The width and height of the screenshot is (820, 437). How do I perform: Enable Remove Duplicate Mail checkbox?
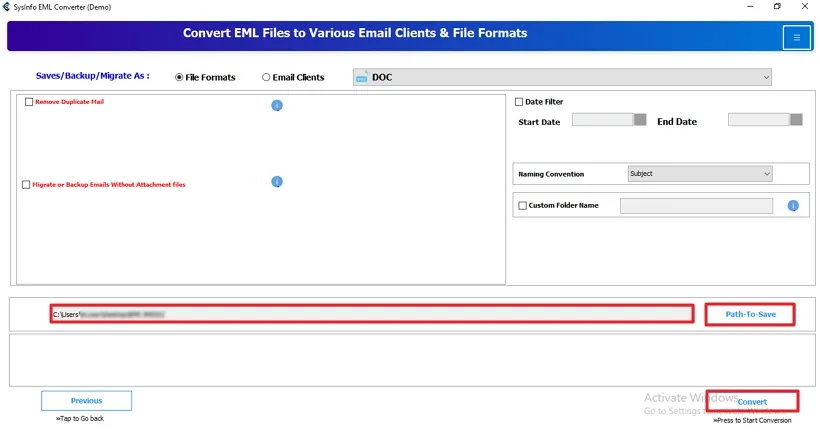click(29, 102)
